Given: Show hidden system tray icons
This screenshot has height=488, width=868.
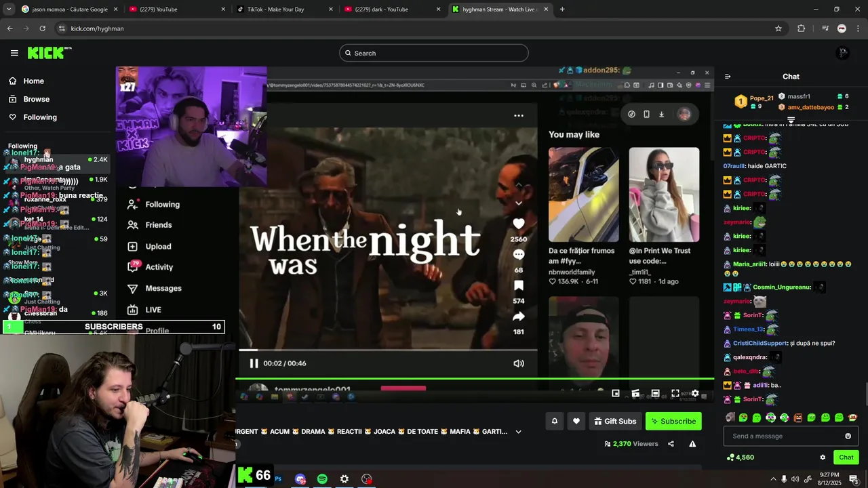Looking at the screenshot, I should point(773,479).
